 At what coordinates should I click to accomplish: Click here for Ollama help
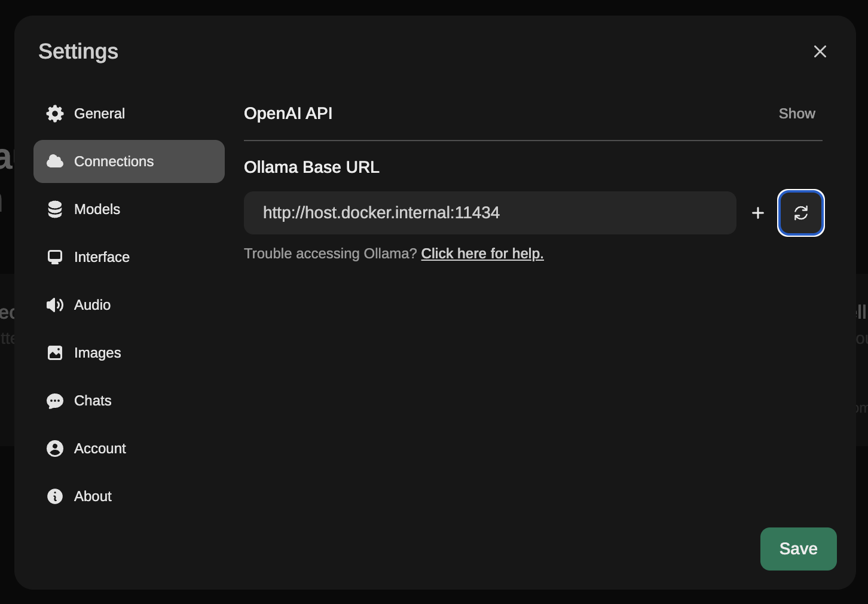tap(482, 254)
